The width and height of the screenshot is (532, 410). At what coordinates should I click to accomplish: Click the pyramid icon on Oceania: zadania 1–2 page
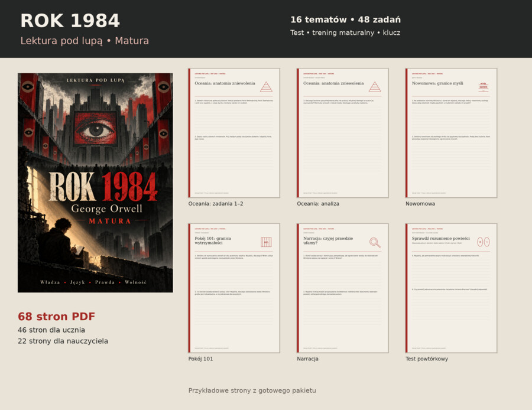click(267, 87)
